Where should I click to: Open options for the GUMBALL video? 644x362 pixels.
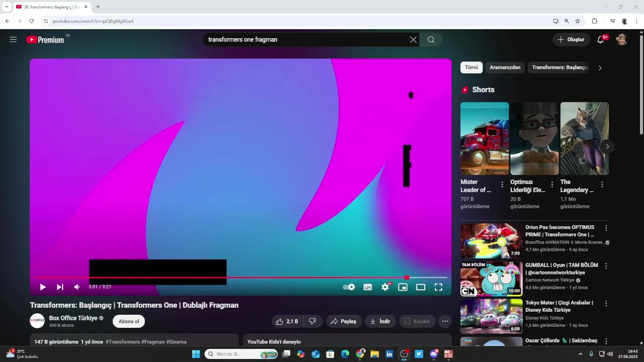[606, 266]
